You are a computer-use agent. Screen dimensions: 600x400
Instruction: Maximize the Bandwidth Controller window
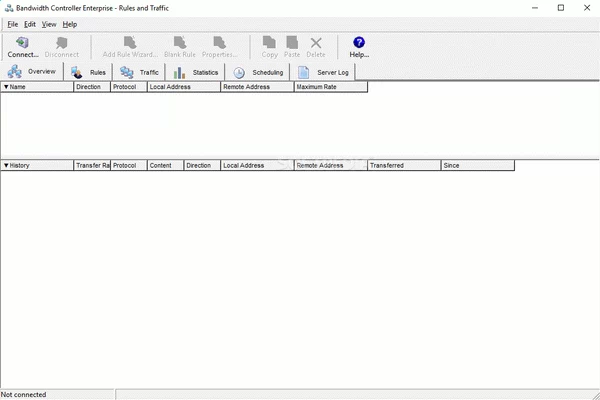coord(561,8)
